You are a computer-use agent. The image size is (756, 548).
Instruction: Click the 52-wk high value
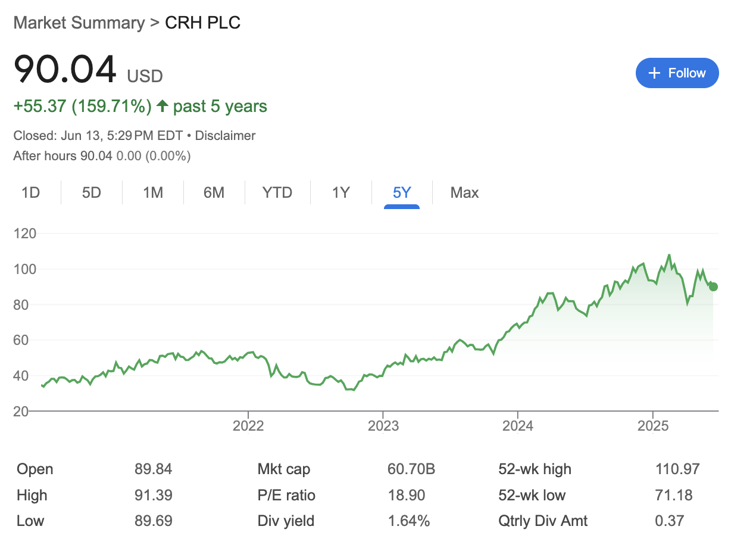[x=677, y=469]
